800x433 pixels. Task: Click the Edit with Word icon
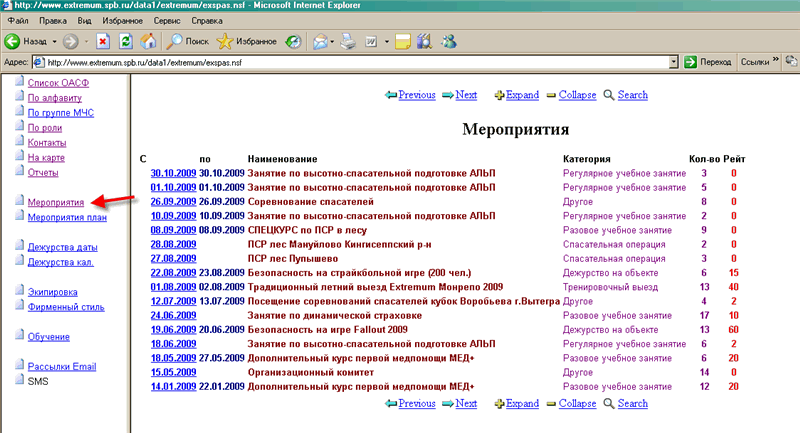(x=371, y=41)
